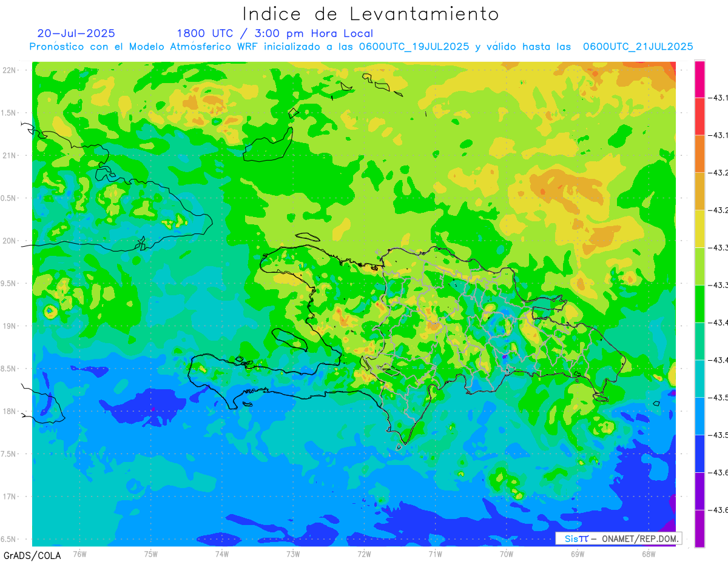Click the '76W' longitude label
This screenshot has width=728, height=562.
pyautogui.click(x=79, y=554)
